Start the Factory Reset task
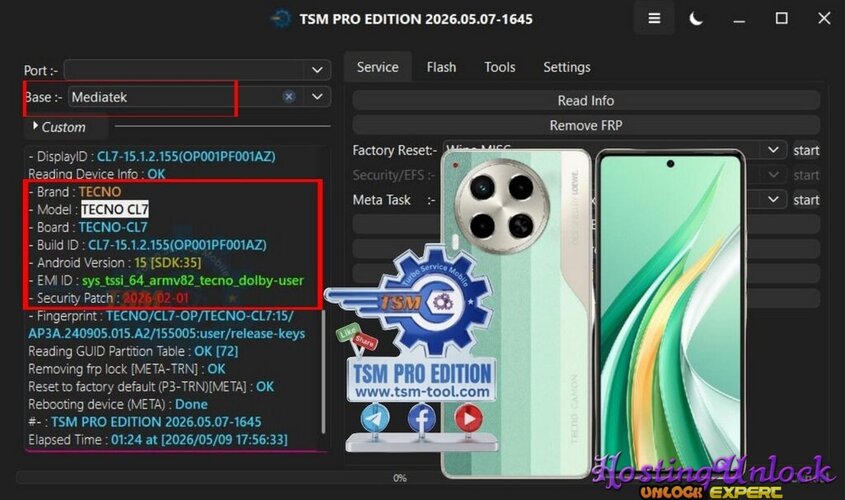This screenshot has width=845, height=500. coord(806,150)
